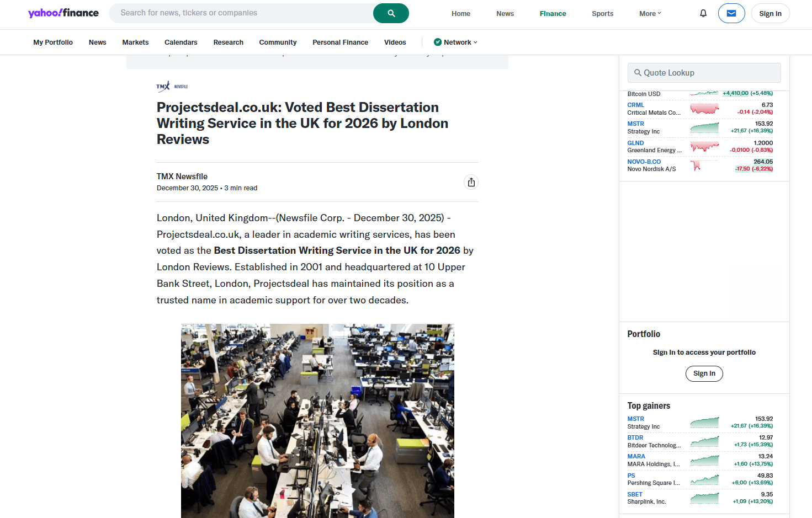Click the CRML sparkline chart
Image resolution: width=812 pixels, height=518 pixels.
704,109
